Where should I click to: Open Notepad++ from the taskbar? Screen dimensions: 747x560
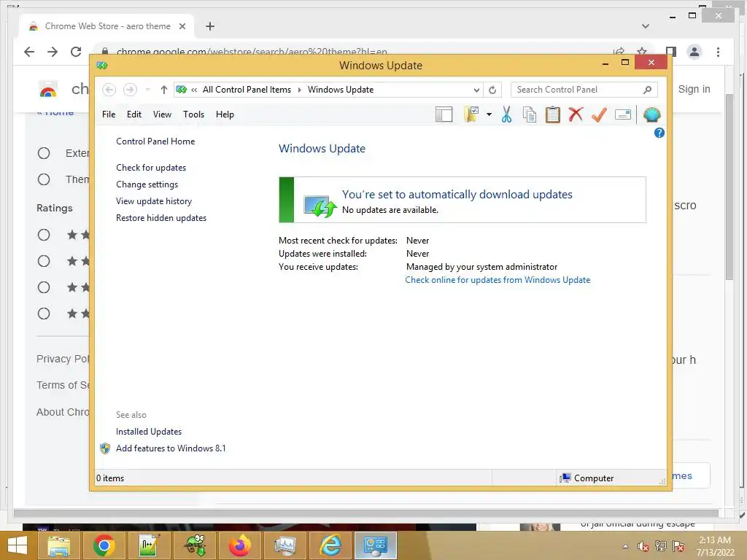(x=149, y=545)
